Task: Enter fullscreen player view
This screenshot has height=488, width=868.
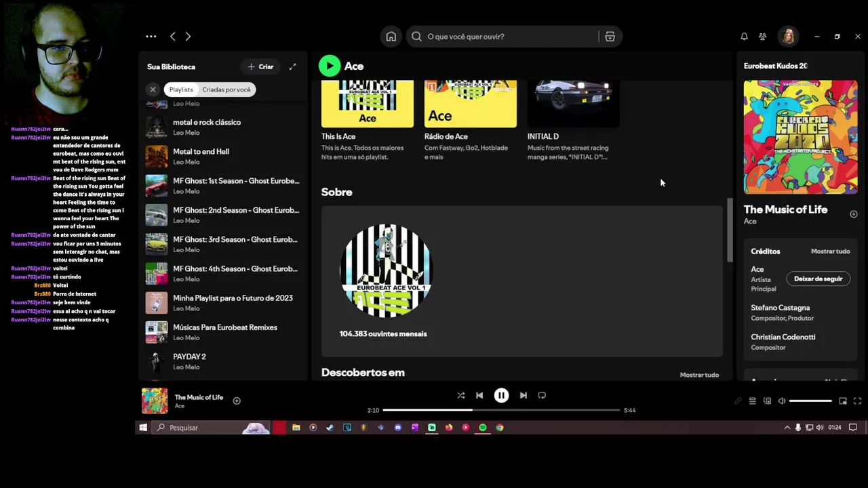Action: pyautogui.click(x=857, y=401)
